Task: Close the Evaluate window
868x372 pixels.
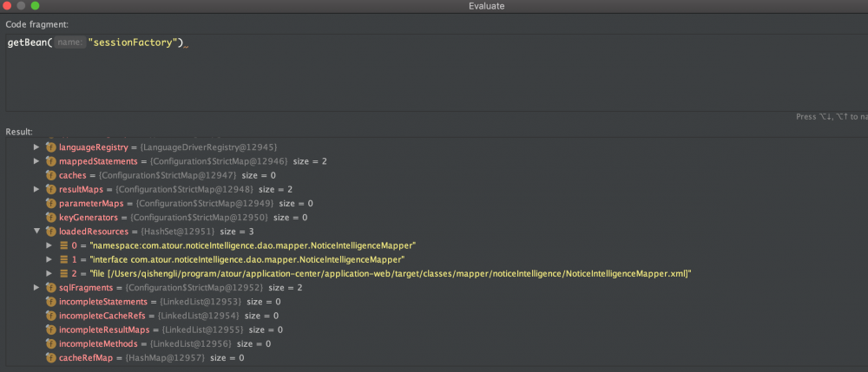Action: coord(7,6)
